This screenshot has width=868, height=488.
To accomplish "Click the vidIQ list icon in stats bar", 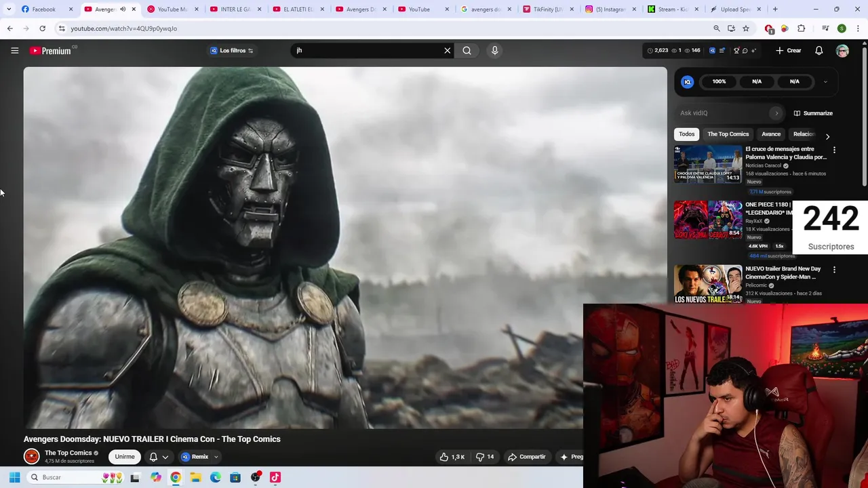I will point(722,50).
